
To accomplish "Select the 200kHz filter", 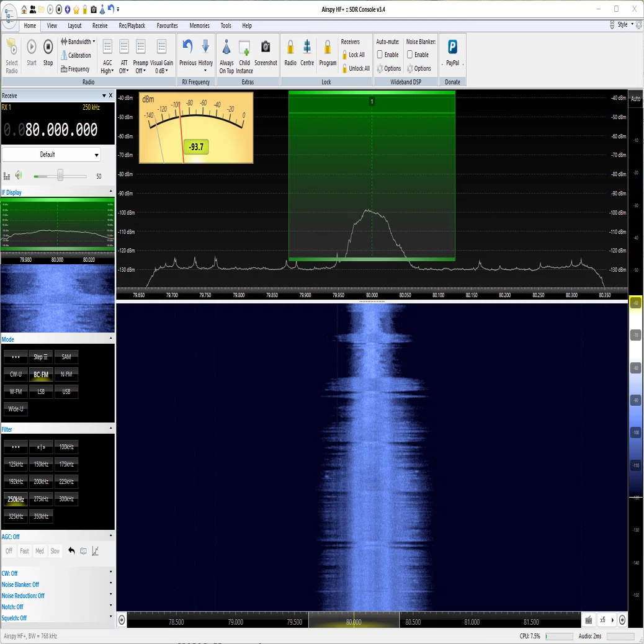I will (x=41, y=481).
